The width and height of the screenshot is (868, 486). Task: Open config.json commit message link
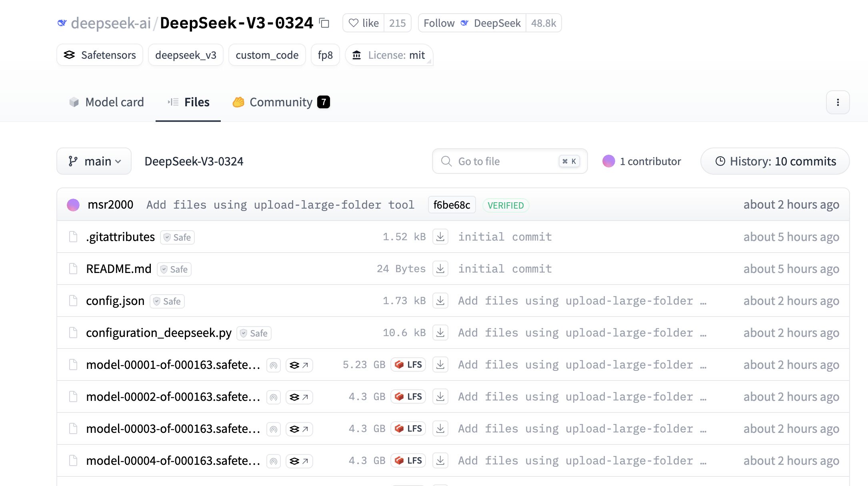(582, 301)
